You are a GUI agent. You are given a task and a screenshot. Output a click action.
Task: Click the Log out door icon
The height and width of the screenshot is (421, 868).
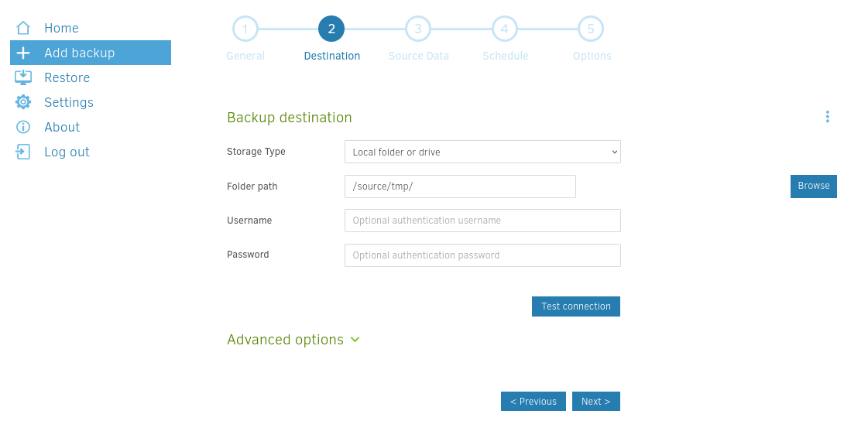(x=23, y=152)
